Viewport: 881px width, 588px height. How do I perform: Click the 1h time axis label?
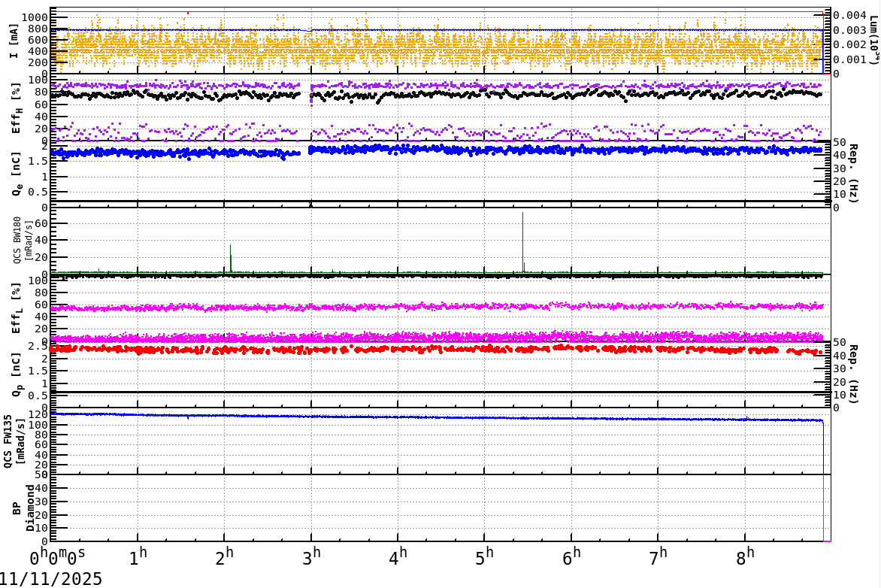tap(138, 556)
